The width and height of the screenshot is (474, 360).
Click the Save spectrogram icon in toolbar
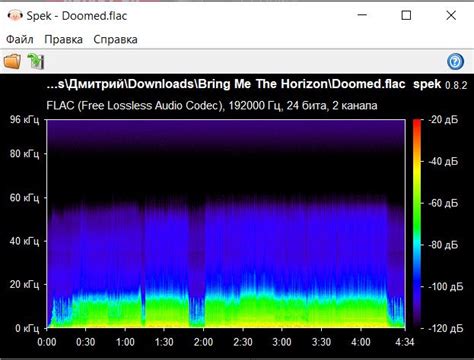coord(36,61)
